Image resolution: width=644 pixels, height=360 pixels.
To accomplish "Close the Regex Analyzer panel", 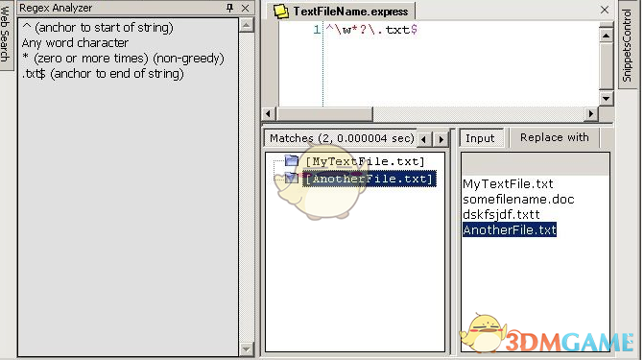I will tap(245, 8).
